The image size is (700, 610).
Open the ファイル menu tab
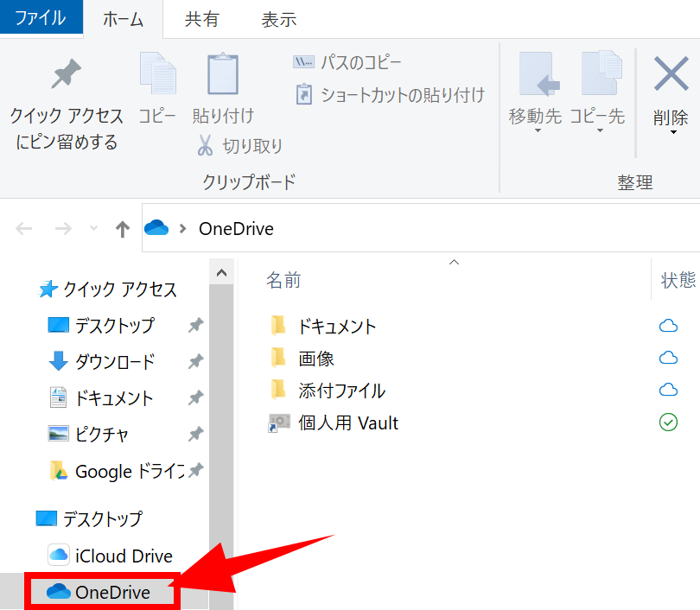point(41,17)
